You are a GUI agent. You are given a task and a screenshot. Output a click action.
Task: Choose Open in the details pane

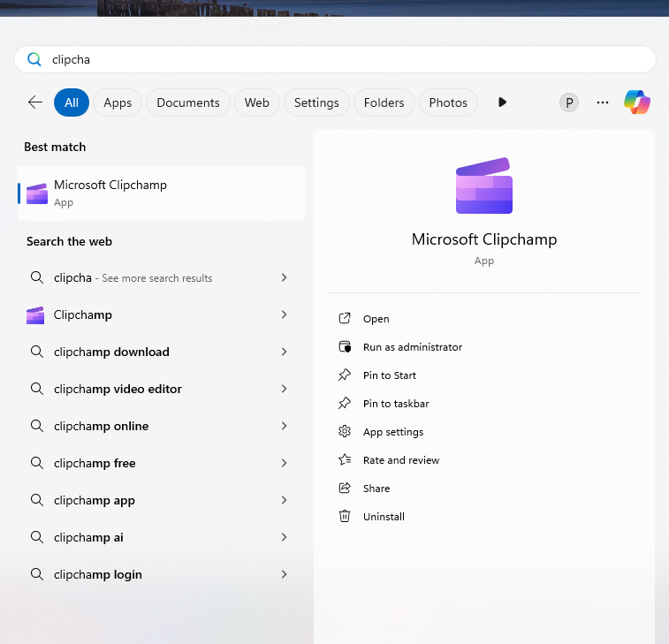click(376, 319)
